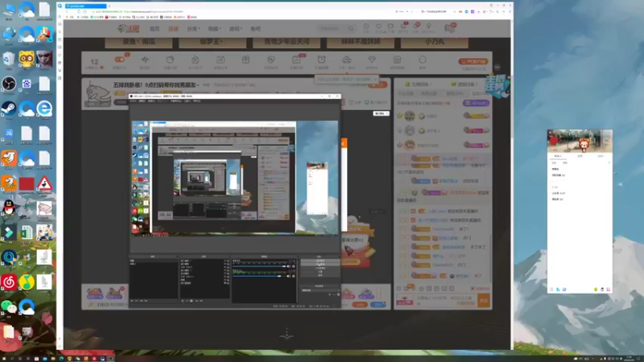Open the gift box icon in streamer toolbar

[x=246, y=60]
